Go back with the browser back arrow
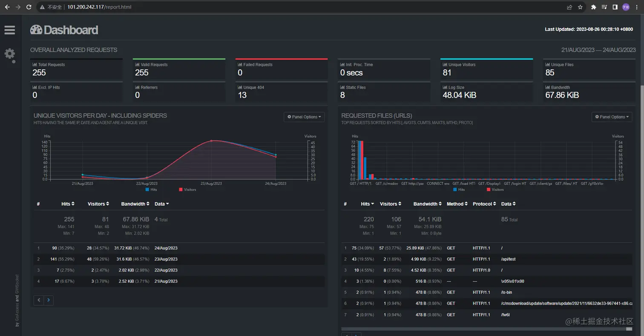Viewport: 644px width, 336px height. tap(7, 7)
